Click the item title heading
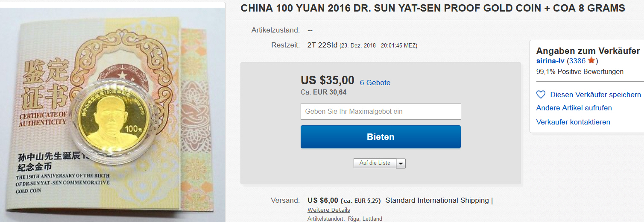 (433, 8)
